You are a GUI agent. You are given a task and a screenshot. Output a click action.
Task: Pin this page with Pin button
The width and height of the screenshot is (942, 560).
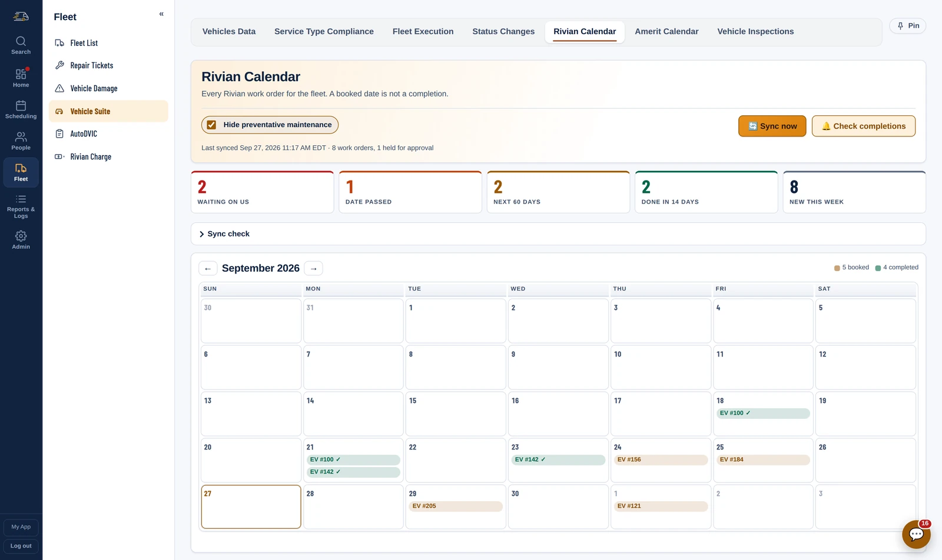[908, 26]
